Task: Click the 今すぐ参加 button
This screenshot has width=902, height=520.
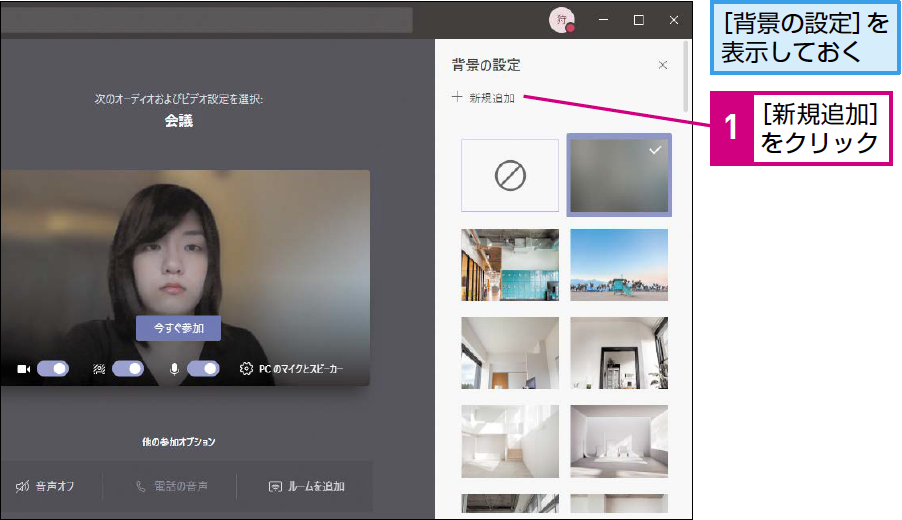Action: click(178, 328)
